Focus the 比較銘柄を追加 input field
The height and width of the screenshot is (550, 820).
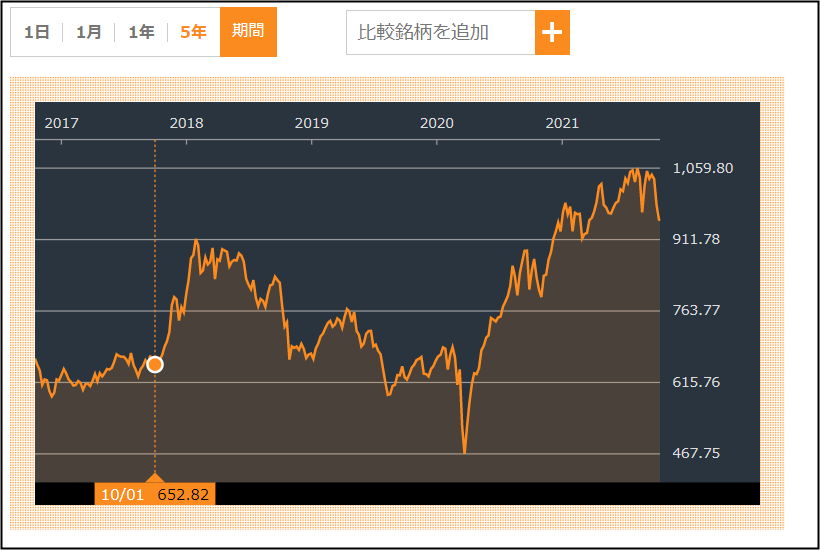coord(441,32)
